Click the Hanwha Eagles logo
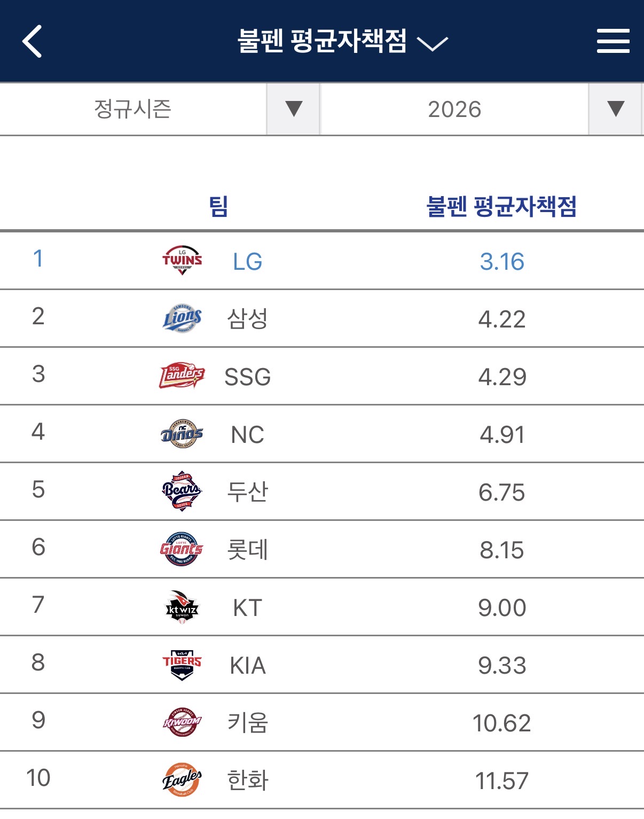 (182, 780)
